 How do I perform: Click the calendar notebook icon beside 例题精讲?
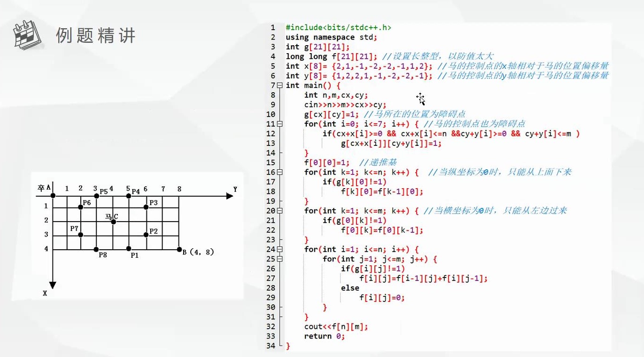(28, 34)
